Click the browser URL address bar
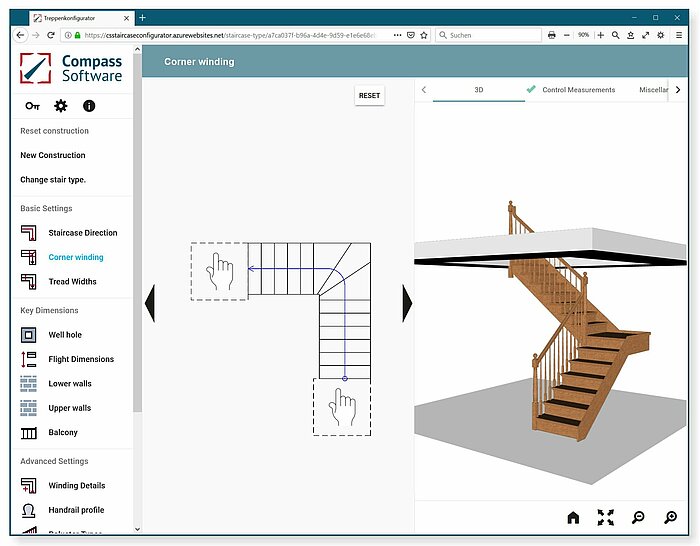The width and height of the screenshot is (700, 546). pos(232,35)
